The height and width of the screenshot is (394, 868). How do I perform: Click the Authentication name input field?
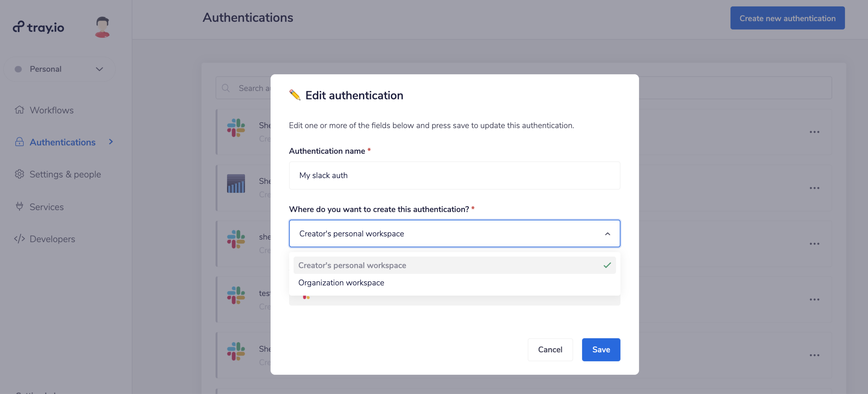coord(454,175)
